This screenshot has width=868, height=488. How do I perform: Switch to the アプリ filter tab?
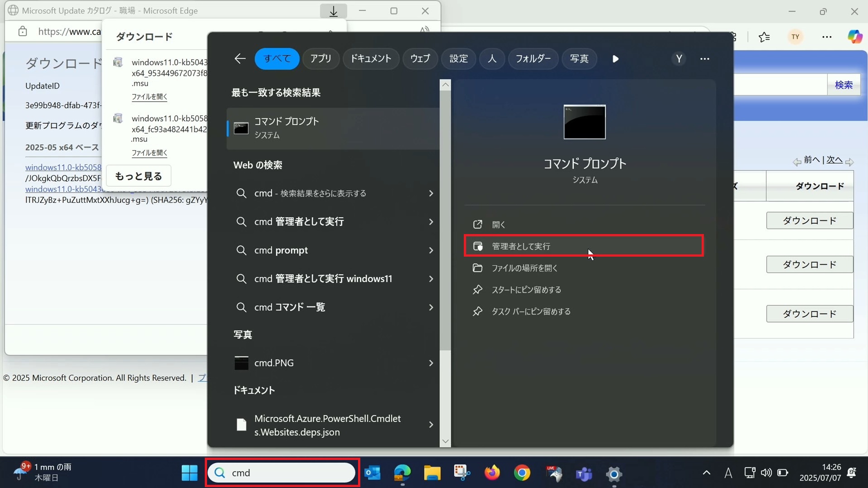tap(321, 59)
